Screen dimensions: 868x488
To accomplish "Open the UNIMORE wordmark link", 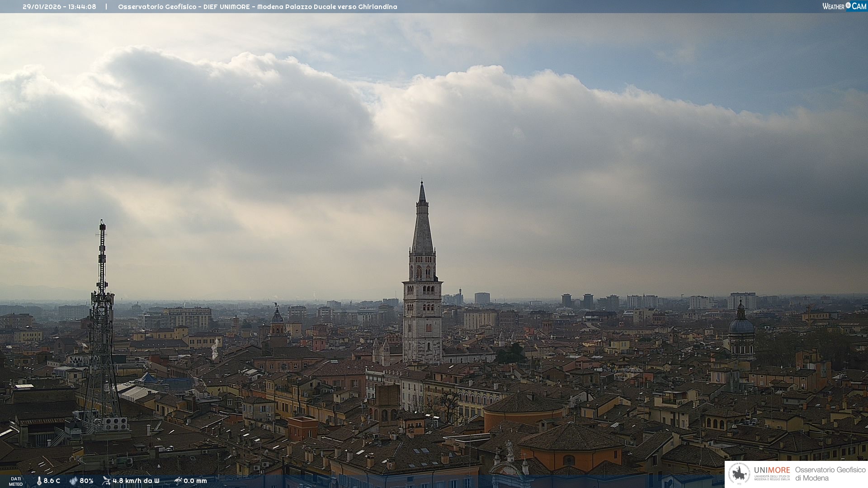I will click(x=772, y=470).
